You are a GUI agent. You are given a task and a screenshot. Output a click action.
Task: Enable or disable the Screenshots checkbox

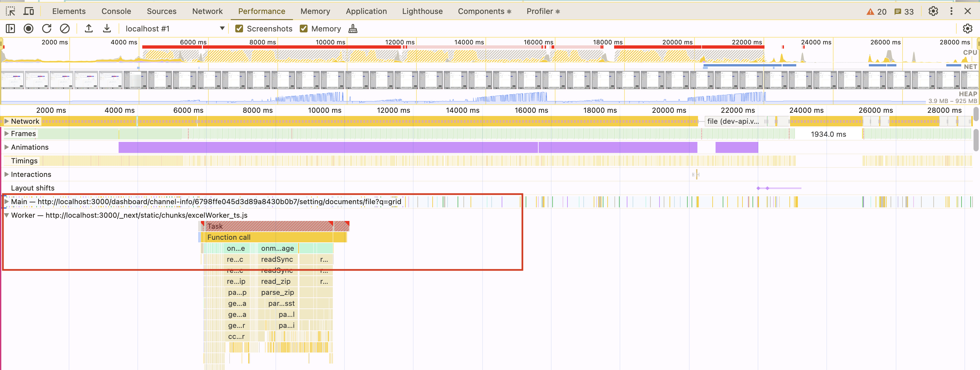coord(239,29)
